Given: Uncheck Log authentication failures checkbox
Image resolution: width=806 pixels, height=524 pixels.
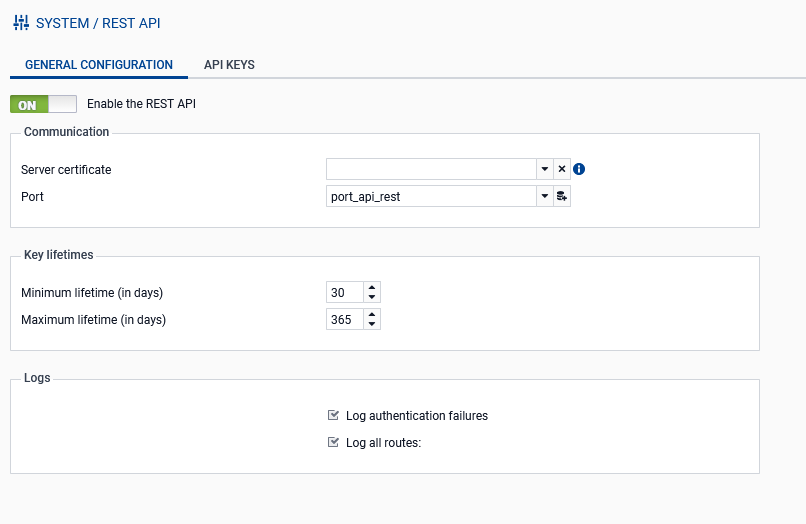Looking at the screenshot, I should click(334, 415).
